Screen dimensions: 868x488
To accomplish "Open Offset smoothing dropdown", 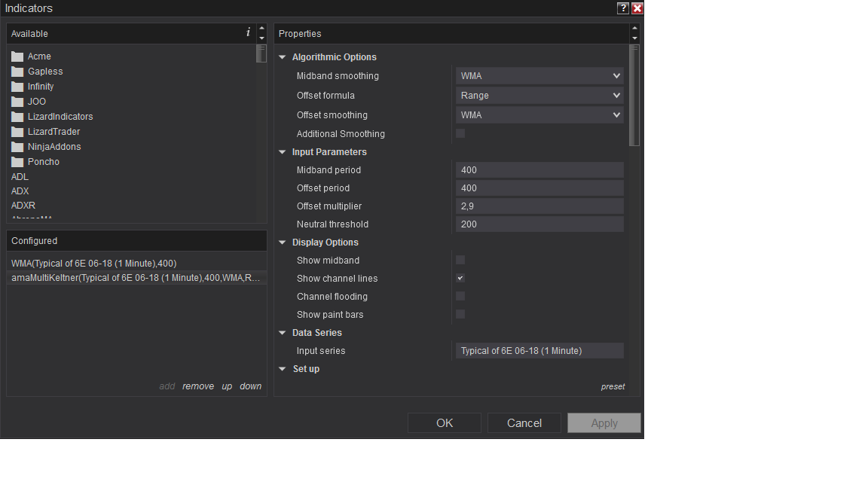I will (539, 115).
